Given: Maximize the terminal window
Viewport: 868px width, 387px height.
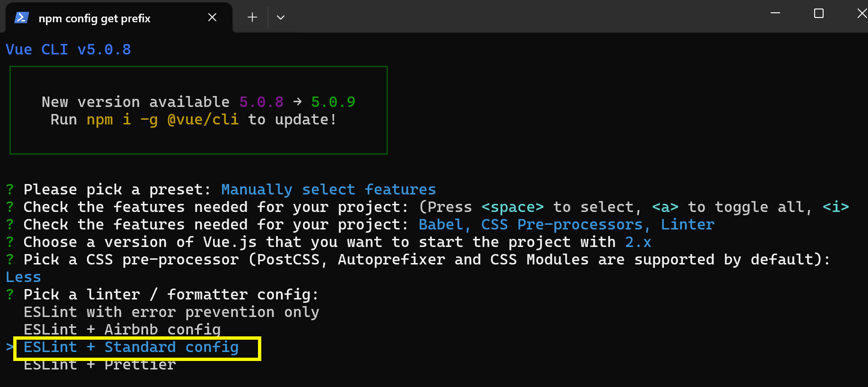Looking at the screenshot, I should pyautogui.click(x=819, y=13).
